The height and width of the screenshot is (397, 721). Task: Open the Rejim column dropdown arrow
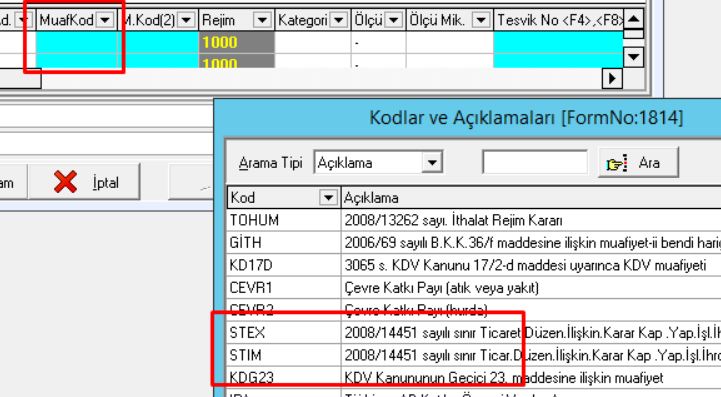point(262,20)
